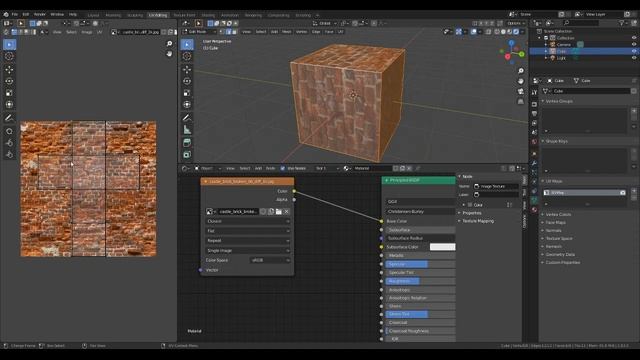Select the Add Cube tool in the 3D viewport

click(x=187, y=142)
